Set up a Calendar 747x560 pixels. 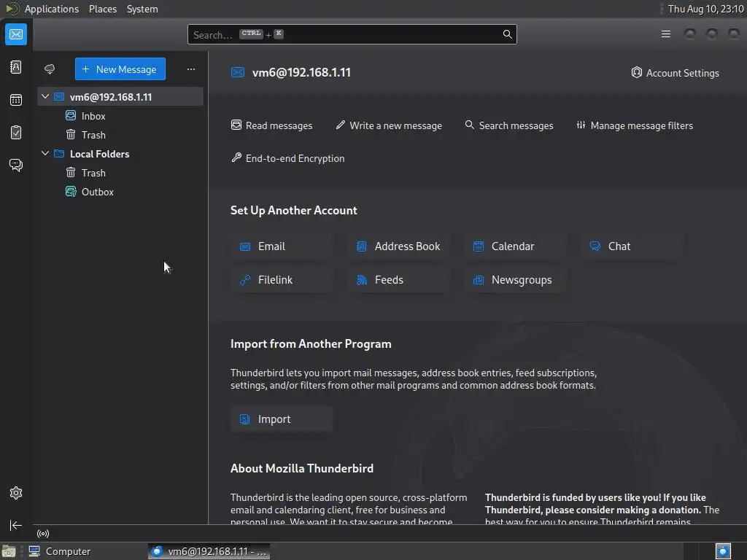click(515, 246)
